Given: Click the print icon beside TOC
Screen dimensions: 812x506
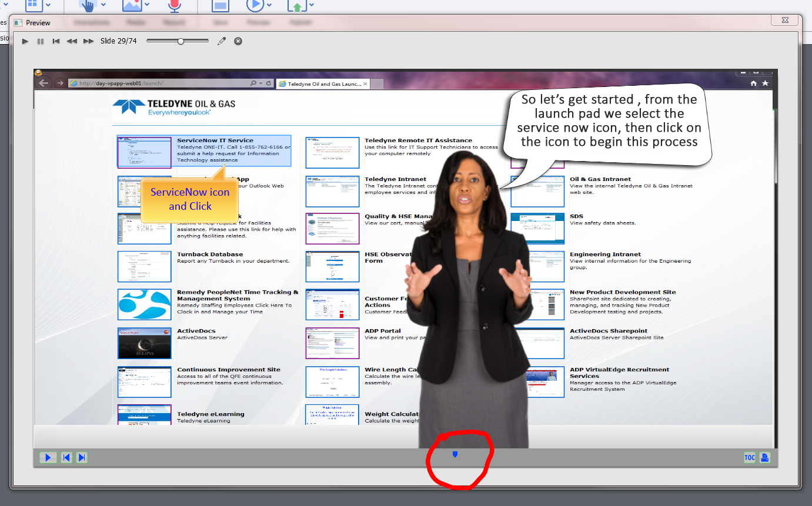Looking at the screenshot, I should [764, 458].
